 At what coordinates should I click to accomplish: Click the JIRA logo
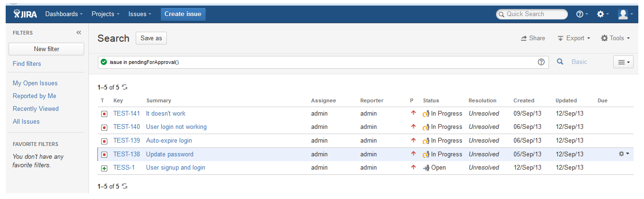[x=25, y=14]
